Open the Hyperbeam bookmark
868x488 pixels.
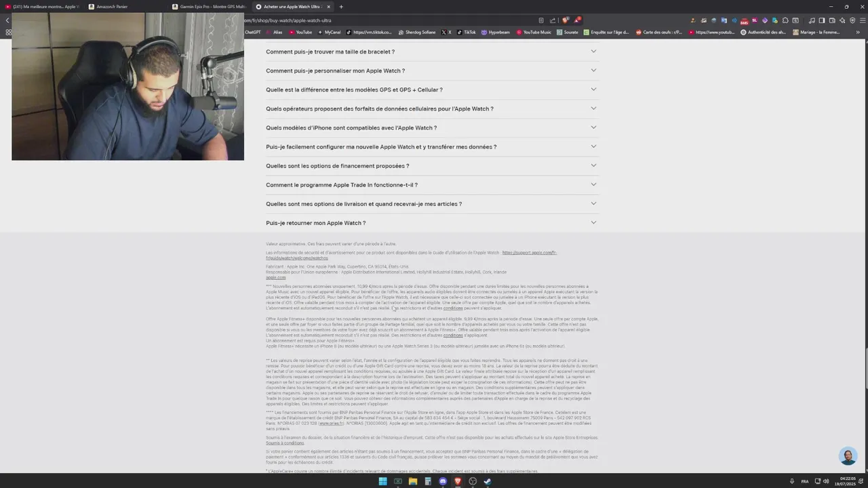coord(496,32)
